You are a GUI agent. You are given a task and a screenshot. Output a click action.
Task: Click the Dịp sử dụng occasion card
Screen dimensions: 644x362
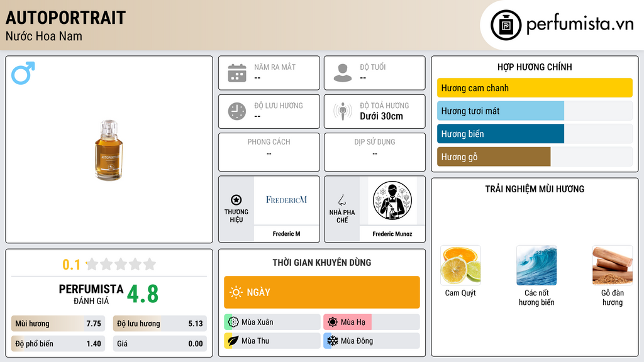point(375,152)
